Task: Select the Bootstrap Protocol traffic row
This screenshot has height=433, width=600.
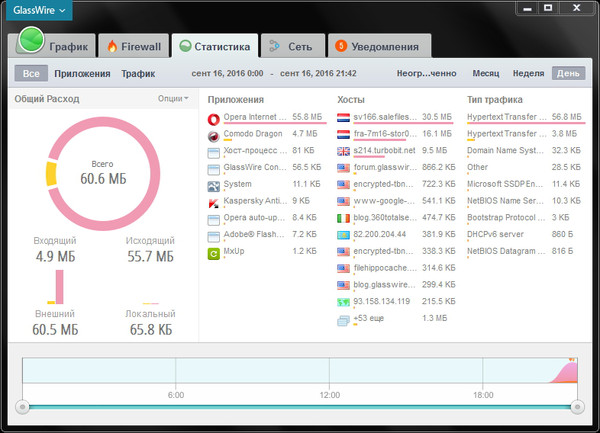Action: [x=525, y=218]
